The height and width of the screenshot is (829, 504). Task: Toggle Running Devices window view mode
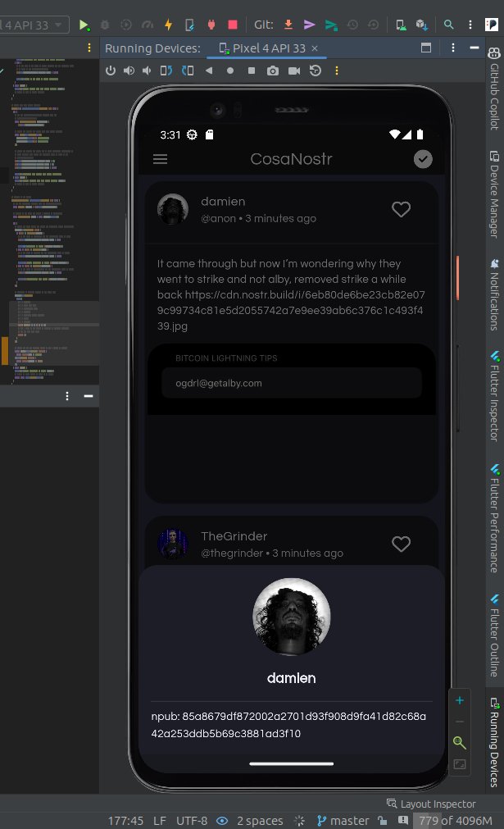tap(426, 48)
